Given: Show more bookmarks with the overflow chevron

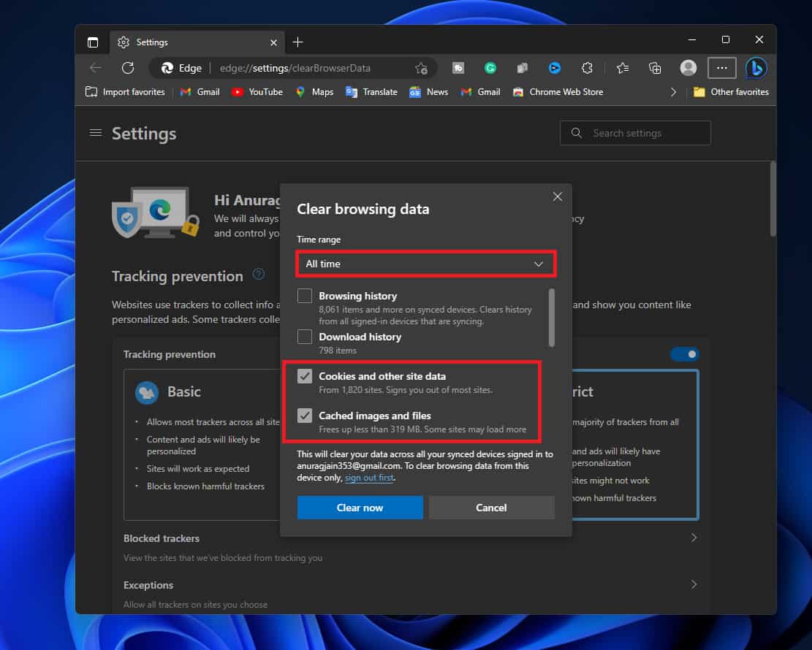Looking at the screenshot, I should coord(673,92).
